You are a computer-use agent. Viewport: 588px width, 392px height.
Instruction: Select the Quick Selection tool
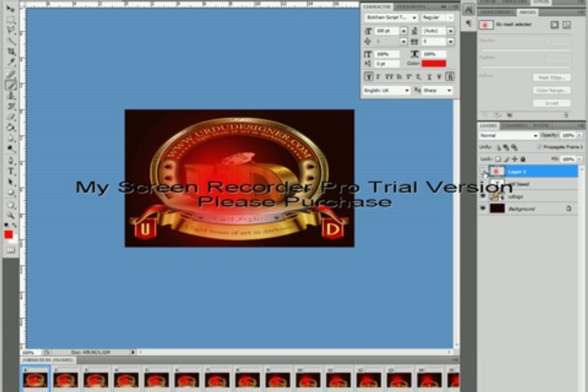point(10,40)
